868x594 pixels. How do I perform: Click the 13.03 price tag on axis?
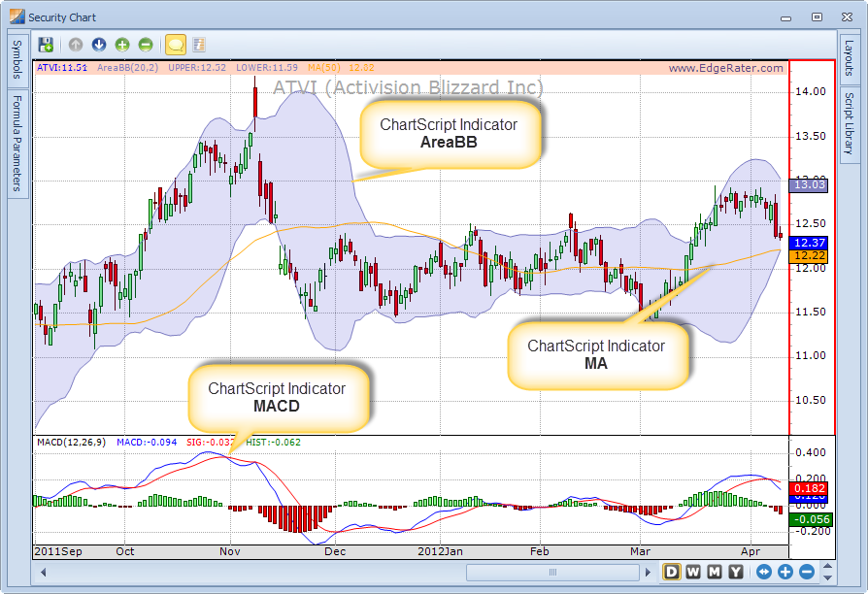(x=810, y=185)
